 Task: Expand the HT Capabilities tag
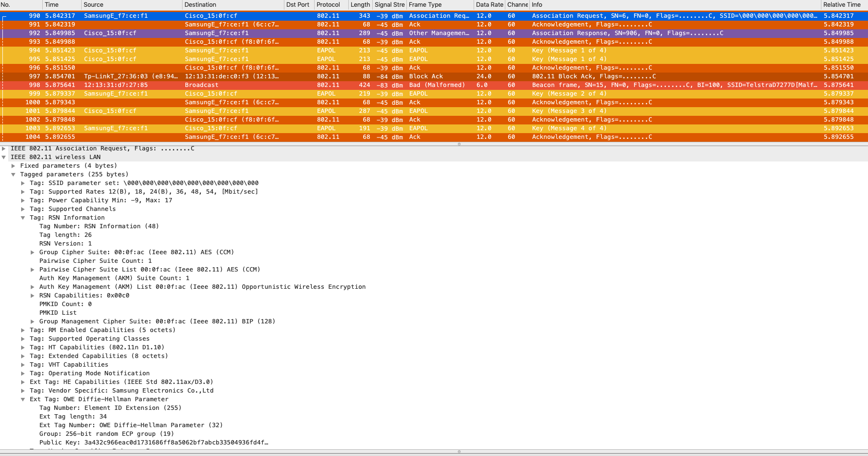(23, 347)
